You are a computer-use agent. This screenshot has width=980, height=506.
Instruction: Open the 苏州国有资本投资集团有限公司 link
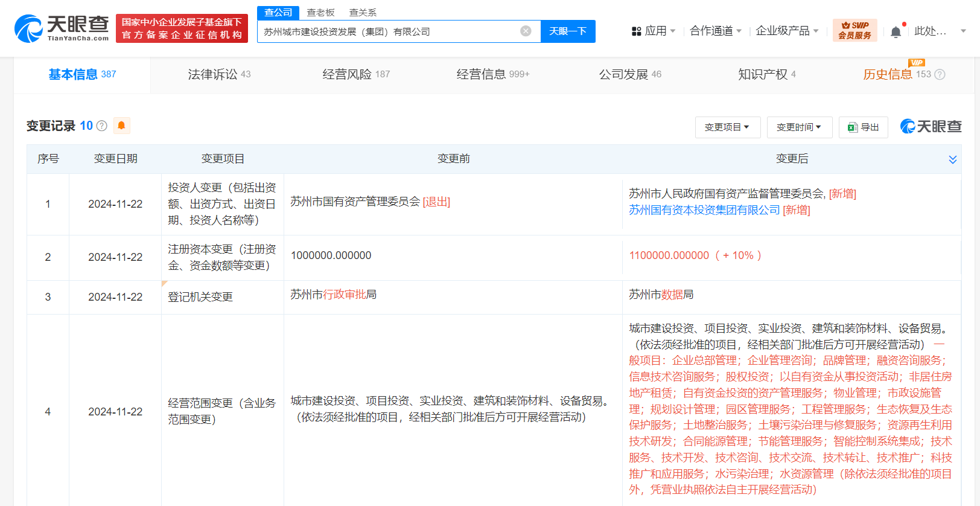pos(704,210)
